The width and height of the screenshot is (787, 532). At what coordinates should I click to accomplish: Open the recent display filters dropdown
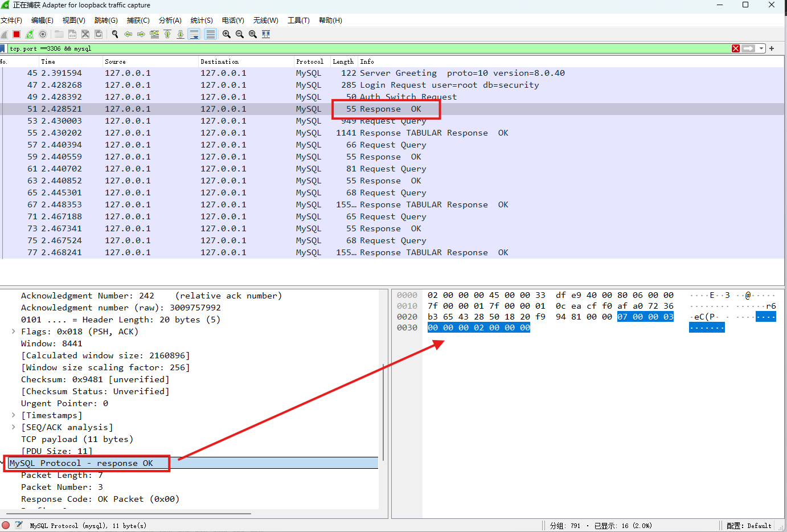[761, 48]
